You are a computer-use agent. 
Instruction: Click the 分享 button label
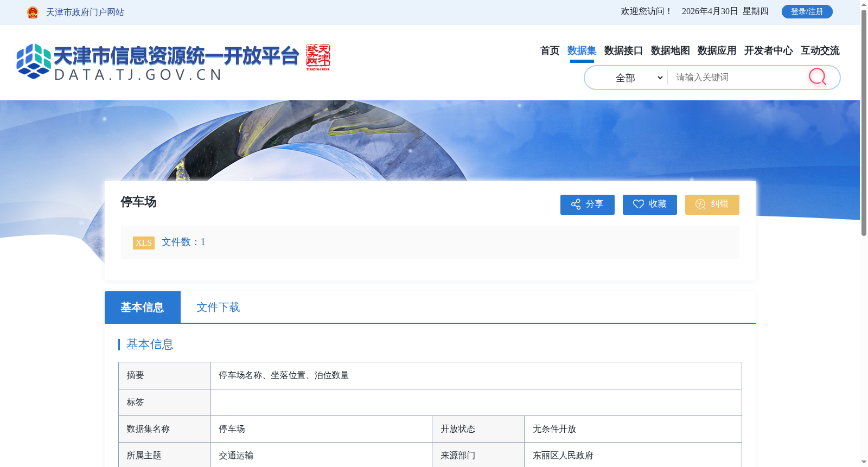[x=595, y=204]
